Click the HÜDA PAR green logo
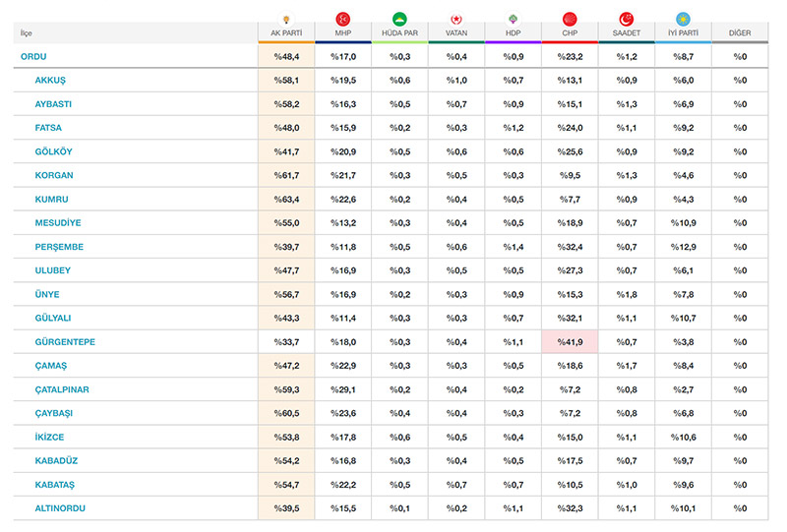 tap(399, 19)
